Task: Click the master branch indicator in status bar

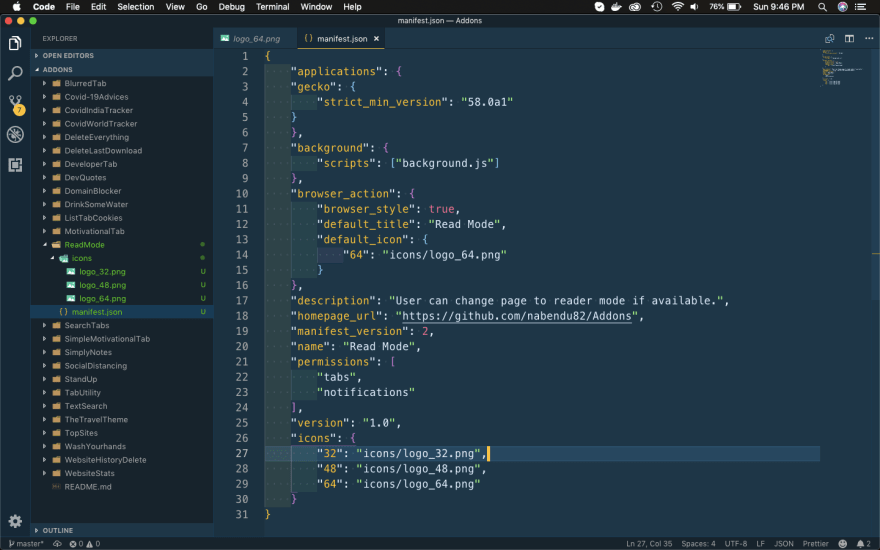Action: 26,543
